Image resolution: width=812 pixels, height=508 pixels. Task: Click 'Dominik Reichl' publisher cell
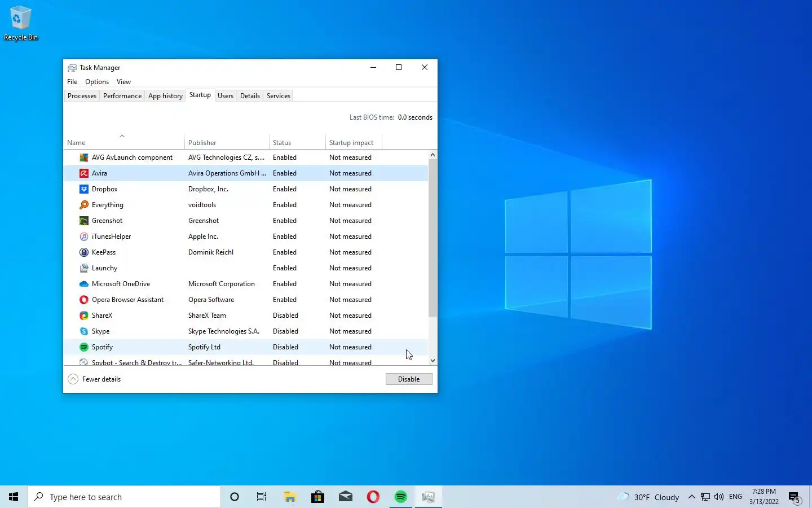tap(211, 252)
